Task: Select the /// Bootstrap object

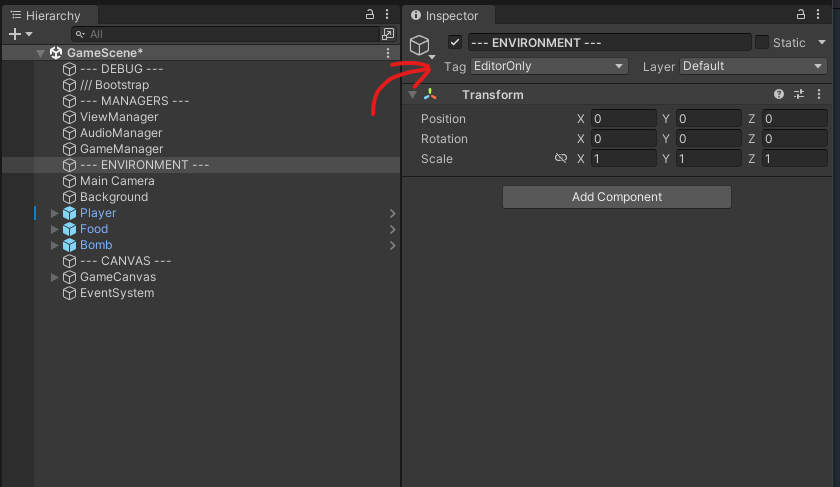Action: point(114,85)
